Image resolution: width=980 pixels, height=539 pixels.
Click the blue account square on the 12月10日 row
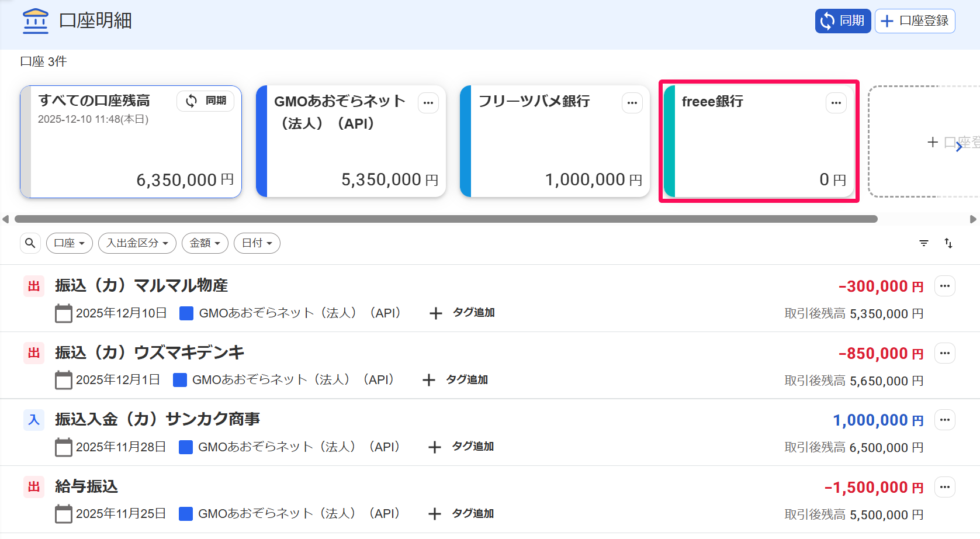pos(186,313)
